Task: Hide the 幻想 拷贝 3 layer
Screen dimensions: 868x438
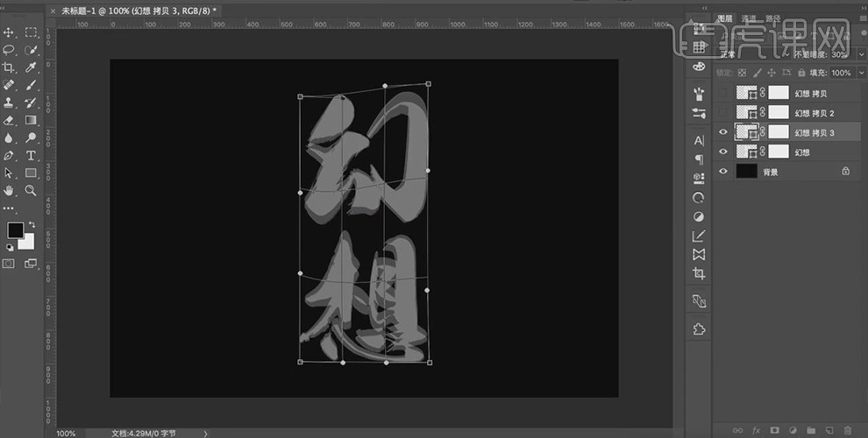Action: tap(723, 132)
